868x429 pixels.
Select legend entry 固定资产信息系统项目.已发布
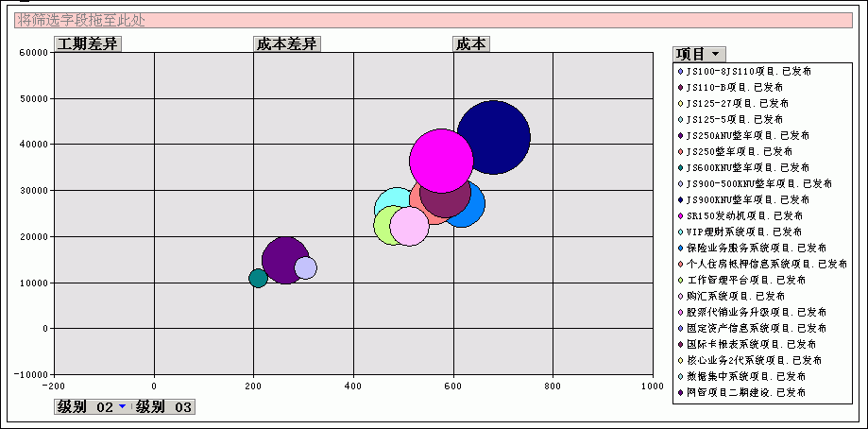753,328
